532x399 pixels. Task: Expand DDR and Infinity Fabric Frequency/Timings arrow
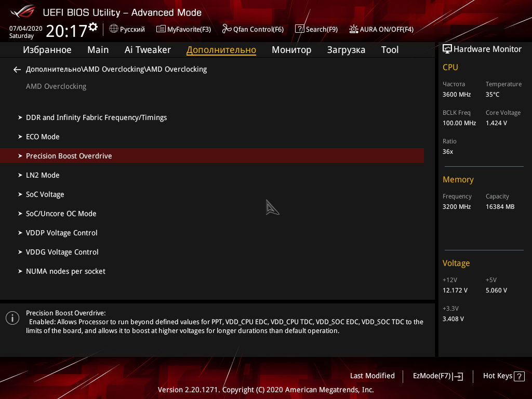pyautogui.click(x=20, y=117)
